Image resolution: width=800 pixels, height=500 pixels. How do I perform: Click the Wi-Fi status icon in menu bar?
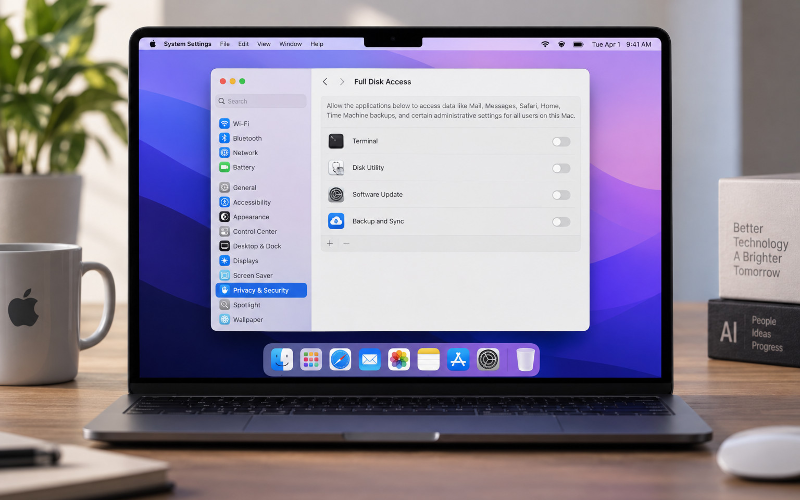pos(545,44)
